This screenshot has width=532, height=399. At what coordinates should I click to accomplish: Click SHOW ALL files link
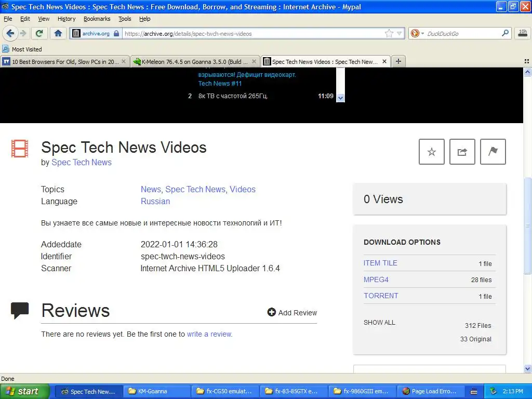coord(379,322)
